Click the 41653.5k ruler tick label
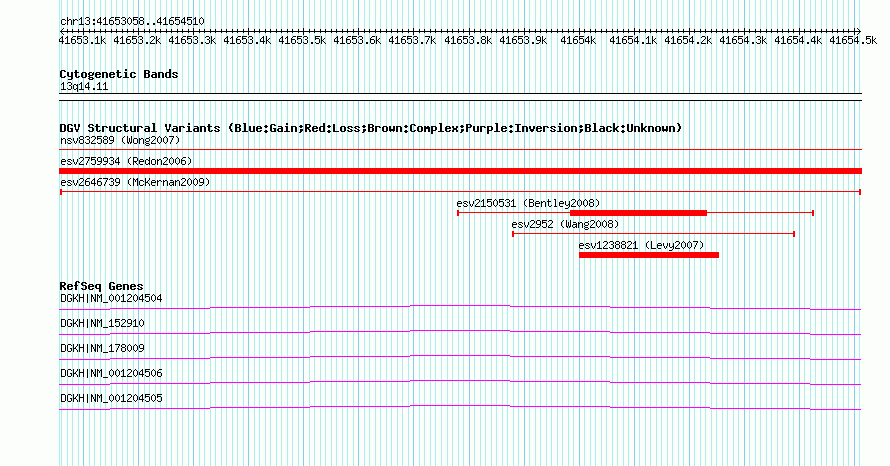 [x=302, y=41]
